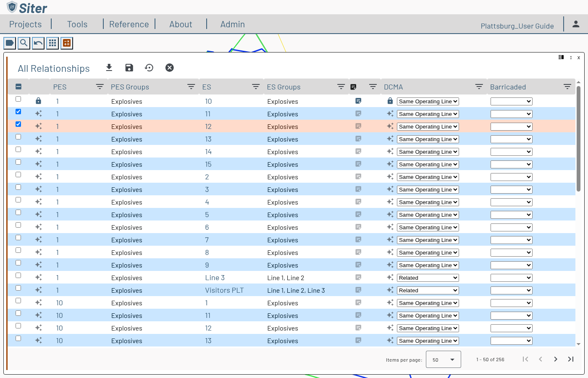Check the checkbox for PES 1, ES 10 row
588x378 pixels.
click(18, 99)
